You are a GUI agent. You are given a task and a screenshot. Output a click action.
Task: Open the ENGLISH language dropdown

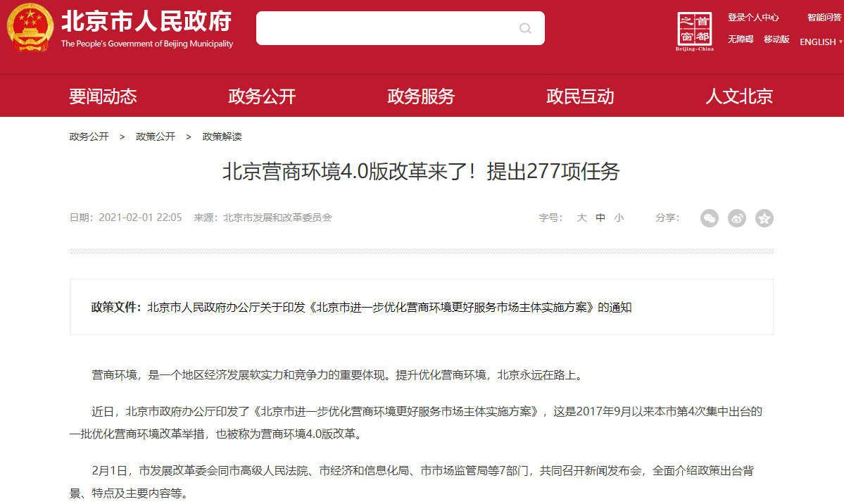tap(821, 42)
